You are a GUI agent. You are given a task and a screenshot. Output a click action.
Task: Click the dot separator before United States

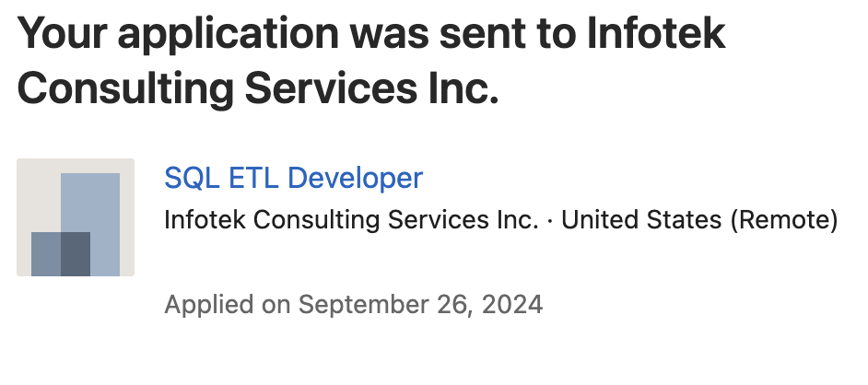coord(550,221)
